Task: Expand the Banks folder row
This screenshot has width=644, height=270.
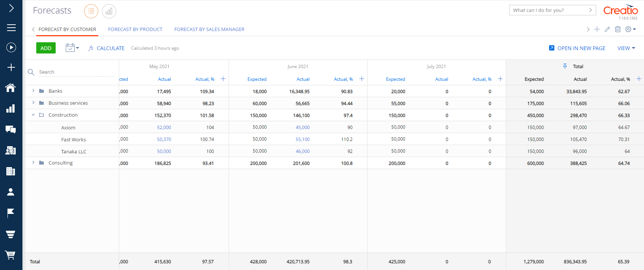Action: point(33,91)
